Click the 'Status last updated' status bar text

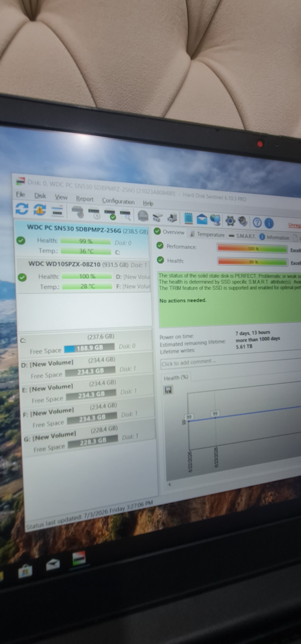coord(90,515)
